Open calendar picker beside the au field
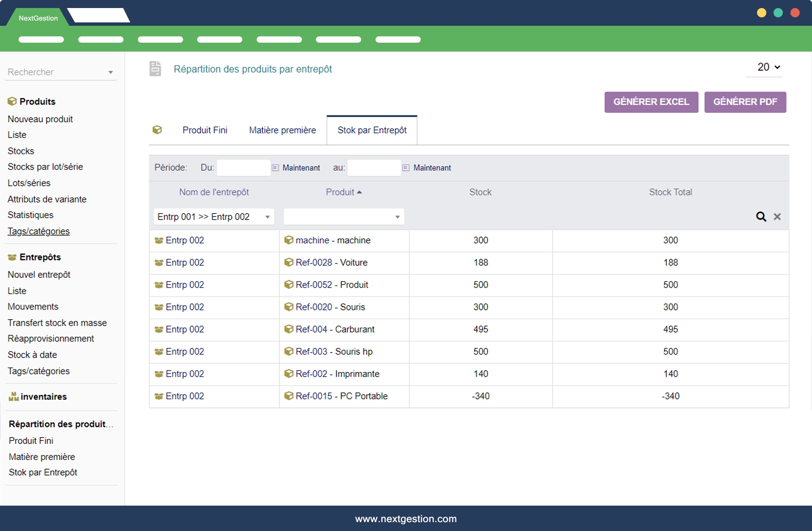This screenshot has height=531, width=812. click(406, 168)
